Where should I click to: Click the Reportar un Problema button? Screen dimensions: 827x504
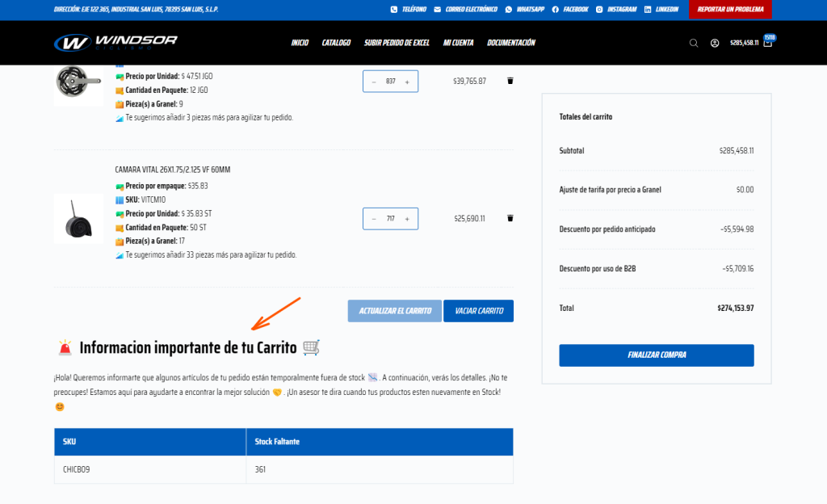click(x=730, y=10)
